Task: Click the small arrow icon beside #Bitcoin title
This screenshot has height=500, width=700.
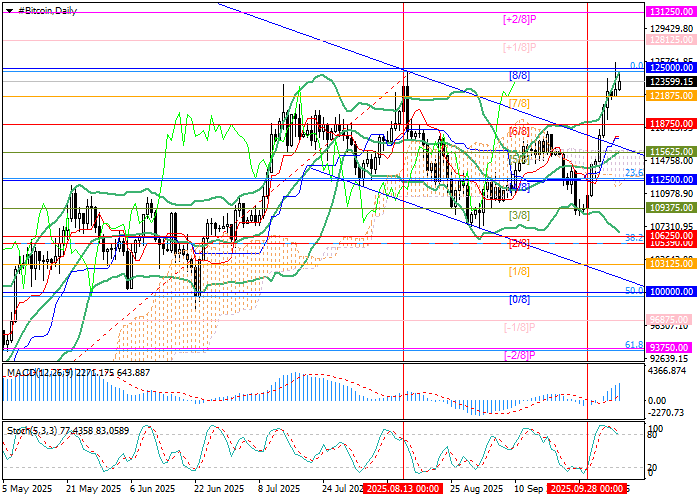Action: 9,10
